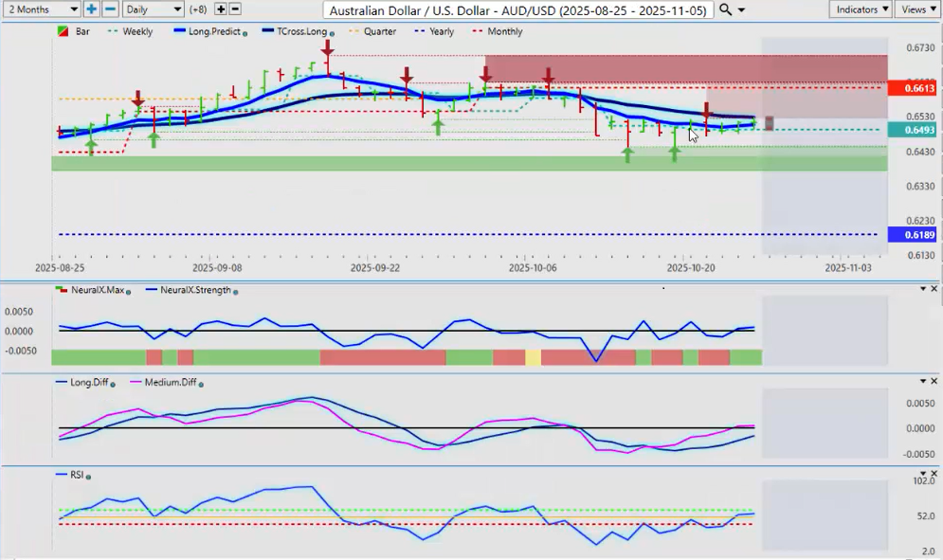Toggle the Weekly legend entry
The width and height of the screenshot is (943, 560).
click(131, 31)
